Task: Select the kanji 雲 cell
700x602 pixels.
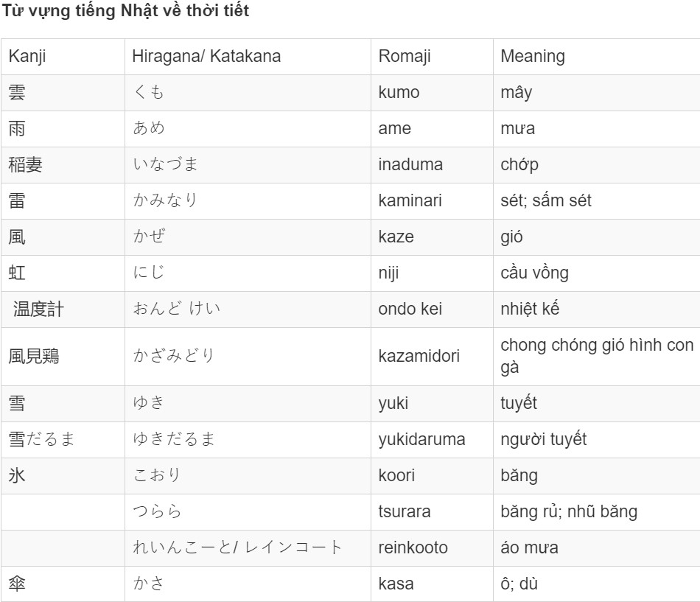Action: tap(63, 93)
